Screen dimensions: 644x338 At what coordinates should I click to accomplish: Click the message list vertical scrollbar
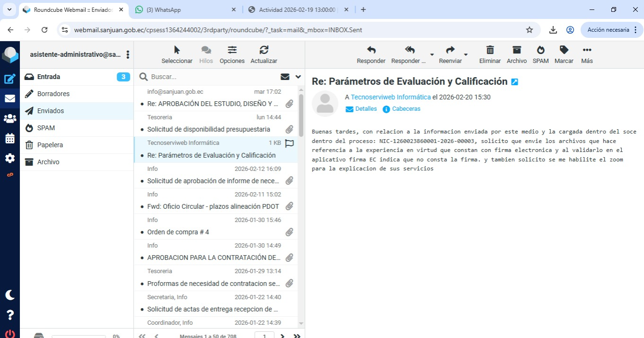[x=301, y=114]
